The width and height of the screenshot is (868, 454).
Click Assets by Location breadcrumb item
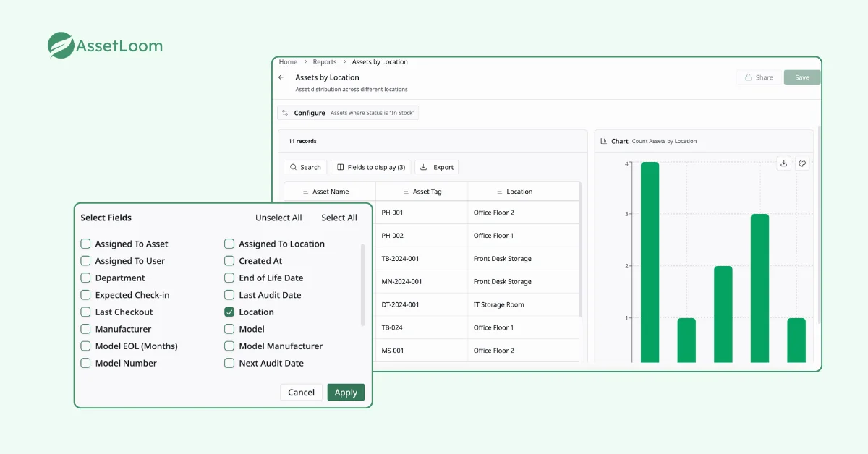coord(380,62)
